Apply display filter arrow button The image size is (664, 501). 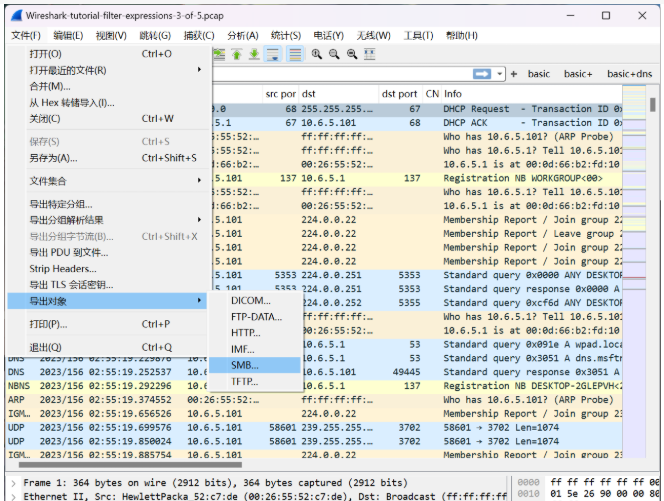pos(482,74)
